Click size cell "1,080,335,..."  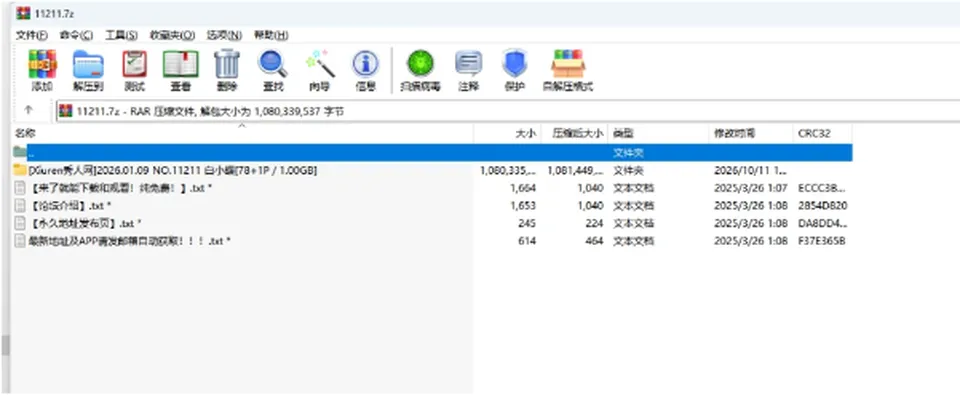509,170
